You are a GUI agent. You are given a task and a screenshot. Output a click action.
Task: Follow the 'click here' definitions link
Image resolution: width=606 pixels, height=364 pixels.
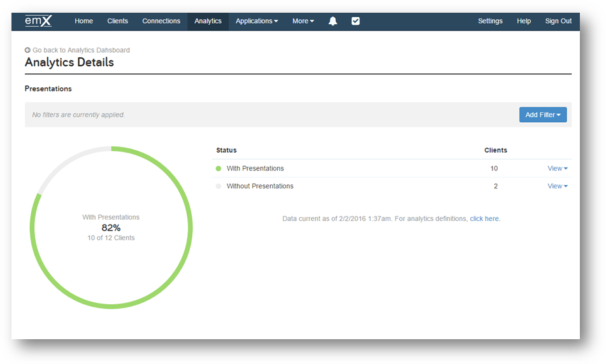[484, 218]
